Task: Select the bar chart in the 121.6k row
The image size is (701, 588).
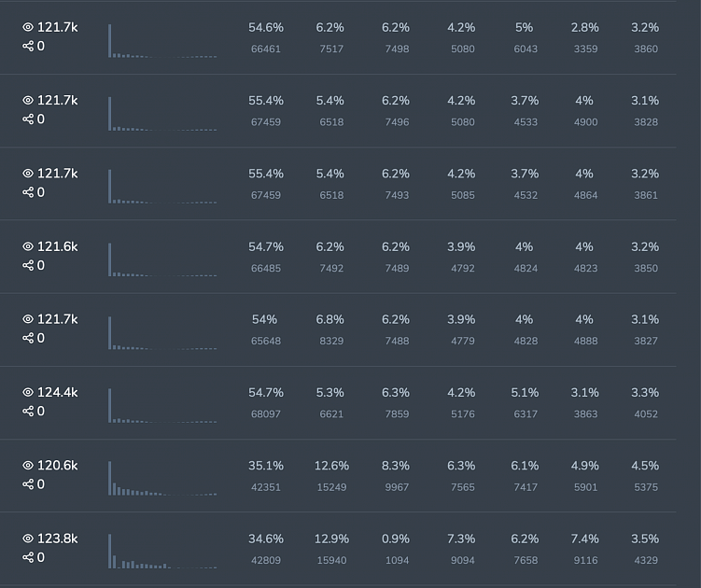Action: 162,259
